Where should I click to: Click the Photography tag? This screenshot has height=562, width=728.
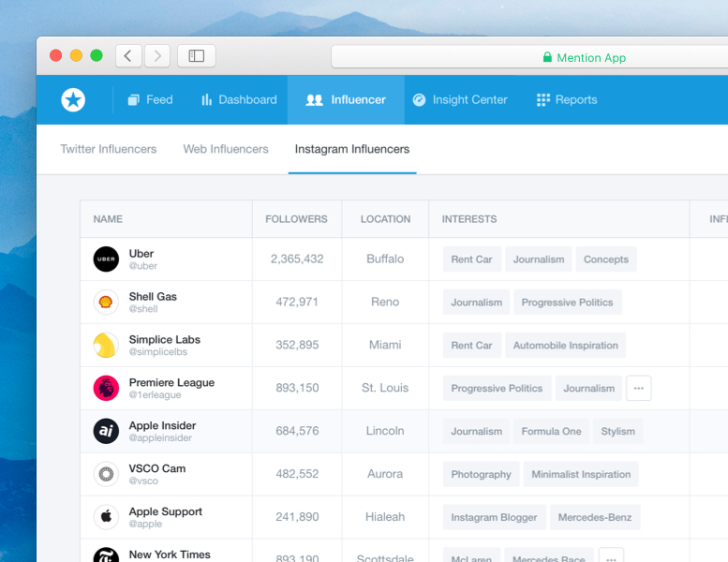[481, 474]
